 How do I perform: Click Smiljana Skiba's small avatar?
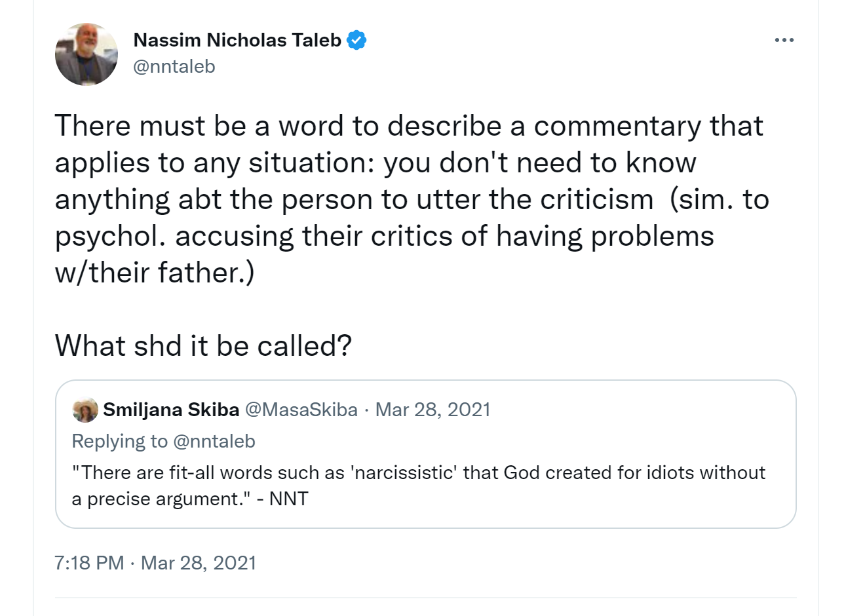85,410
